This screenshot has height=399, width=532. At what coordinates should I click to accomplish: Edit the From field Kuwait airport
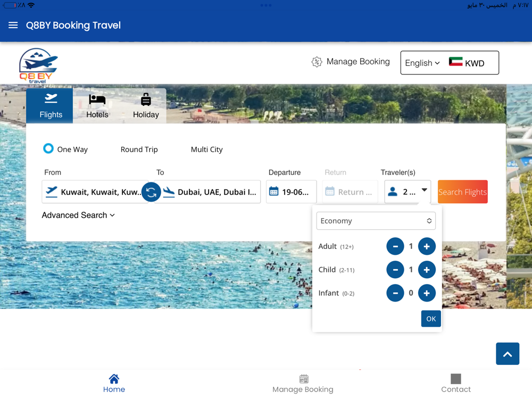95,192
